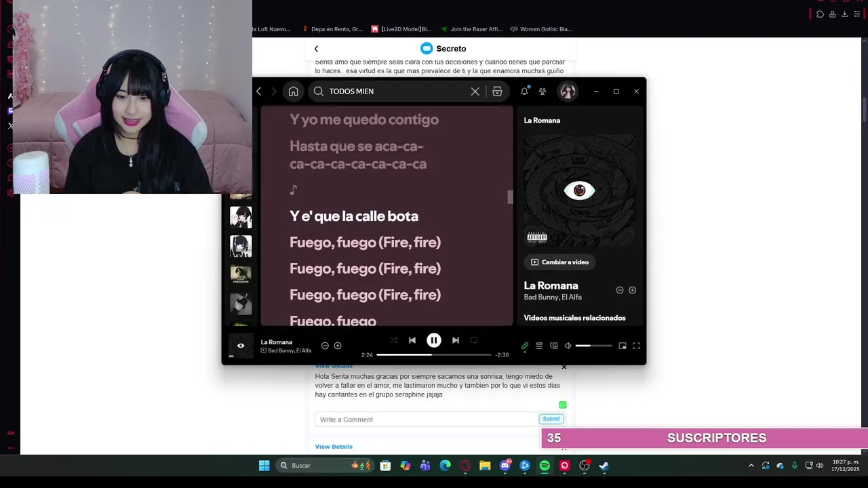Open the miniplayer
868x488 pixels.
pos(623,346)
